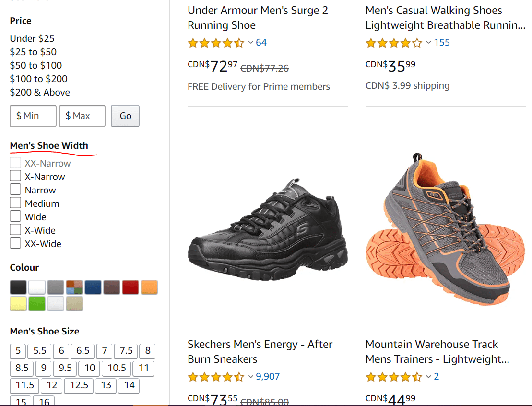Expand ratings chevron beside 155 reviews
This screenshot has height=406, width=532.
pyautogui.click(x=428, y=43)
